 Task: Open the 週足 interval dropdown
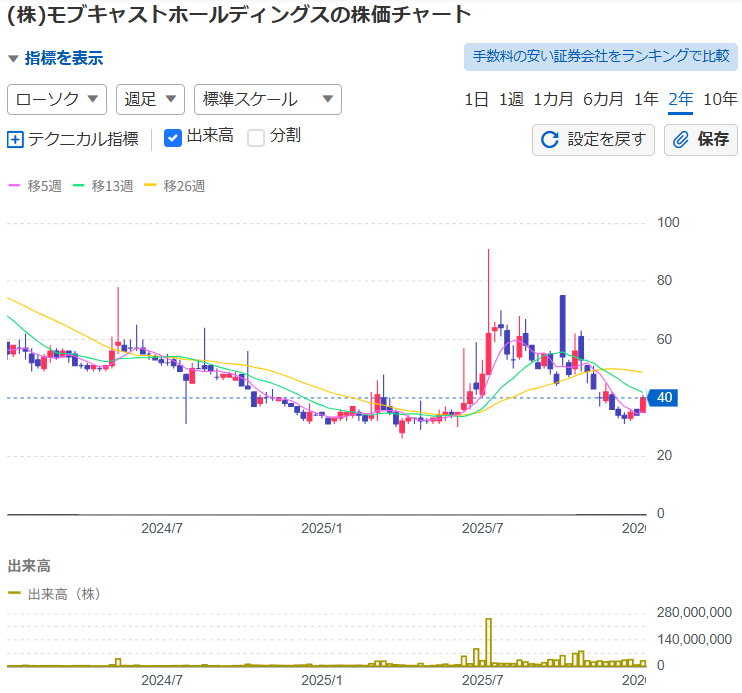coord(151,99)
